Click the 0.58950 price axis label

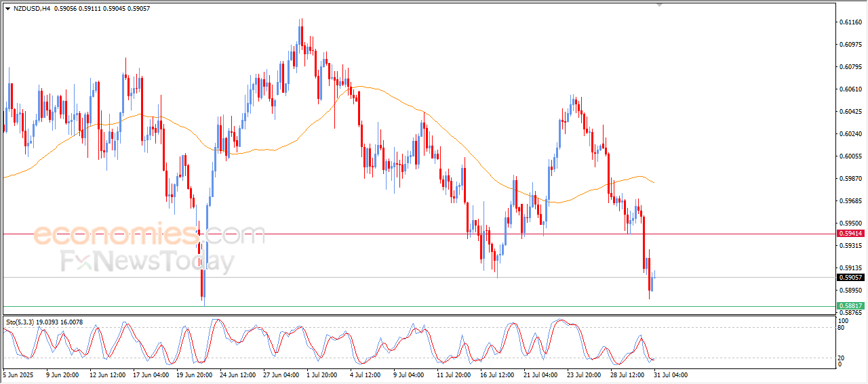pyautogui.click(x=850, y=291)
